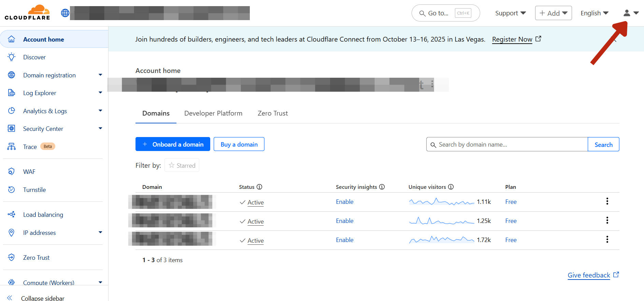Expand the Log Explorer submenu arrow
Viewport: 644px width, 301px height.
100,92
